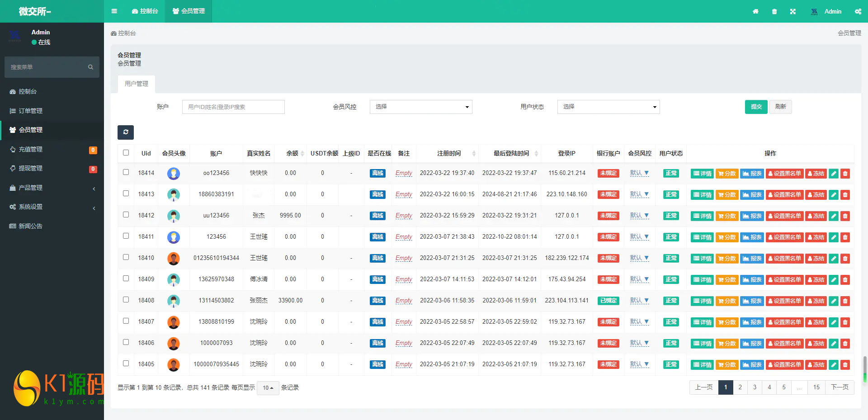Image resolution: width=868 pixels, height=420 pixels.
Task: Open 订单管理 in the sidebar
Action: 30,111
